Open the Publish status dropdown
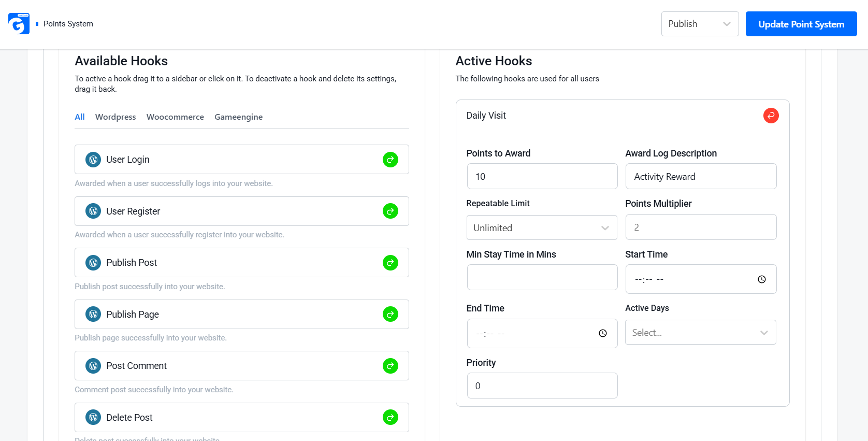The width and height of the screenshot is (868, 441). click(700, 24)
